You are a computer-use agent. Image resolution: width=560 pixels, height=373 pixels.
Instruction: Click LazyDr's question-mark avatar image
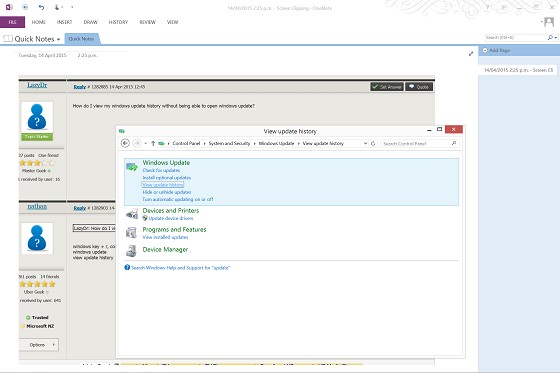click(x=37, y=117)
